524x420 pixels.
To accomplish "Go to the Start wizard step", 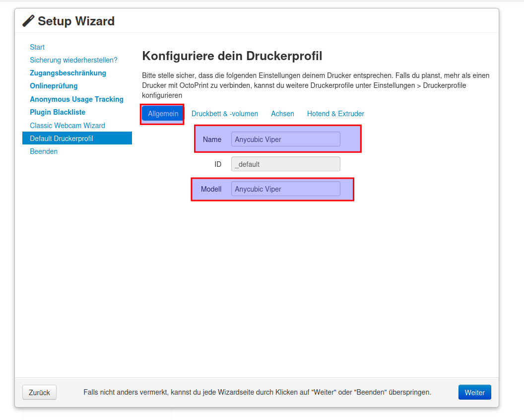I will click(37, 47).
